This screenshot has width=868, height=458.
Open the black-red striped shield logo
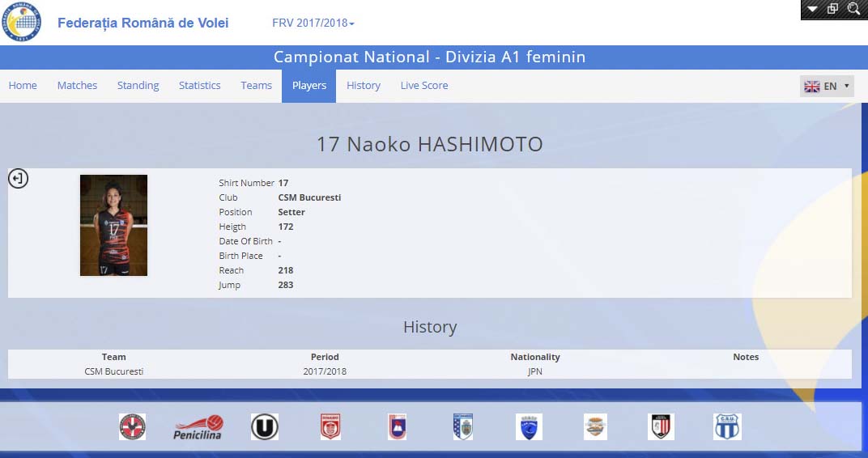[661, 427]
